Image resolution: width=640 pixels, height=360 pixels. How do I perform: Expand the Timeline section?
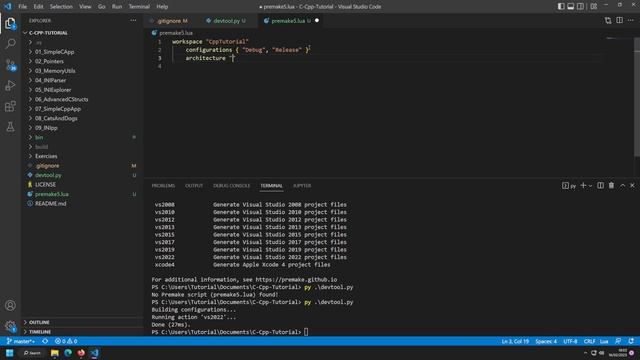coord(82,331)
